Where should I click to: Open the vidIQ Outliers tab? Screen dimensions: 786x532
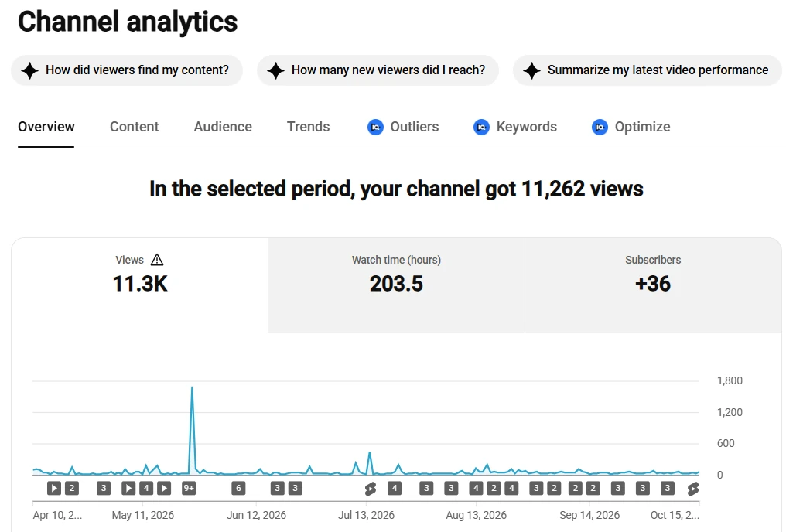403,127
